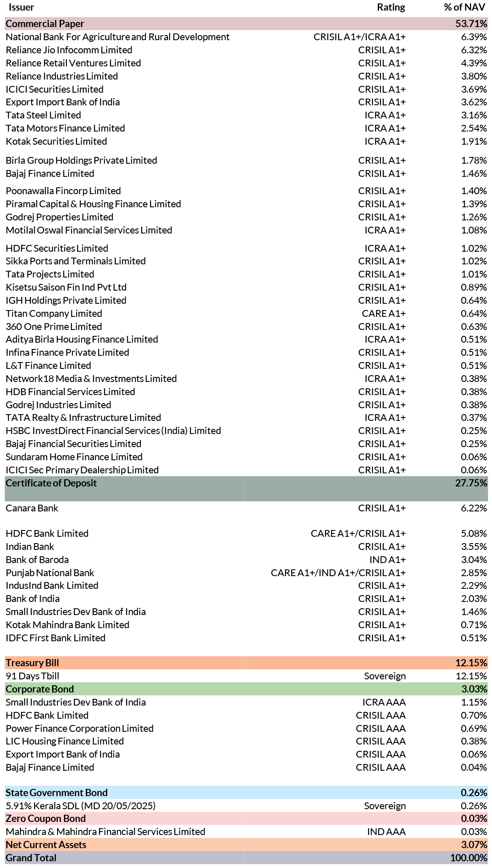Select the State Government Bond header
Viewport: 492px width, 868px height.
pyautogui.click(x=246, y=793)
